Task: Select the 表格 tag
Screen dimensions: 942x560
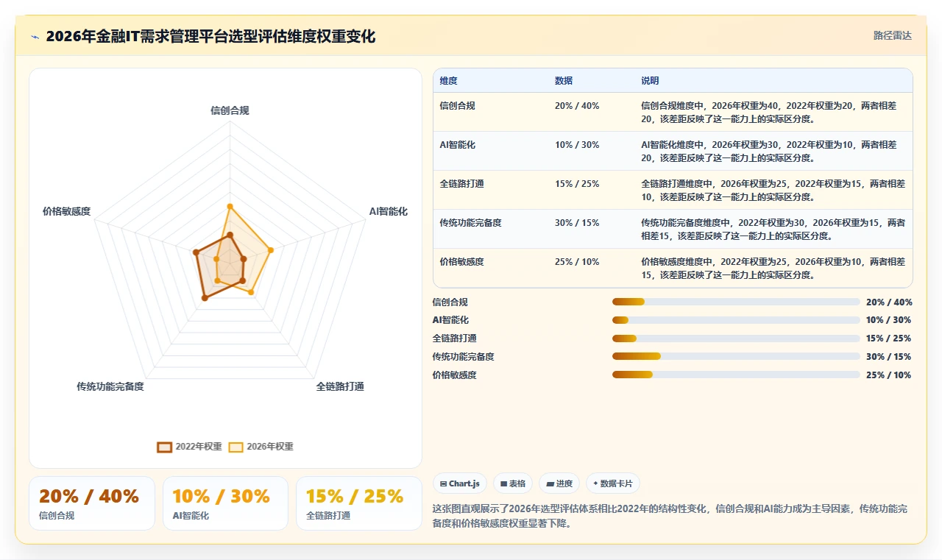Action: 513,483
